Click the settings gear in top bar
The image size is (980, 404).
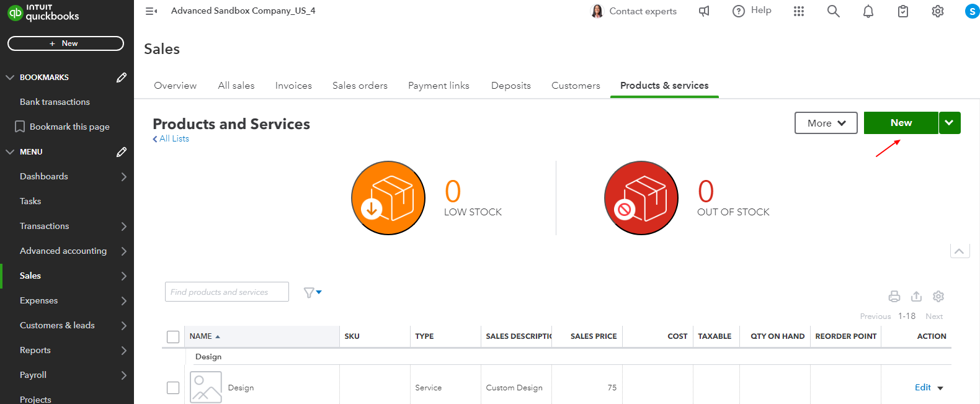(x=937, y=11)
